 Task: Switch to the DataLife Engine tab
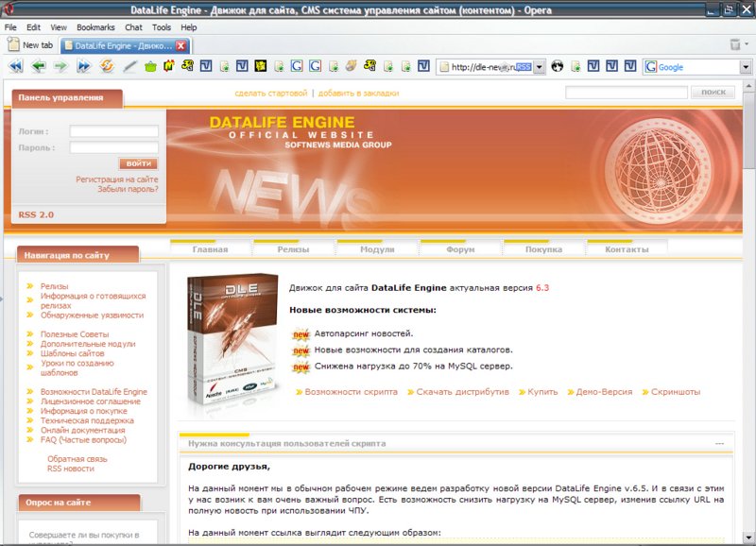(x=125, y=45)
